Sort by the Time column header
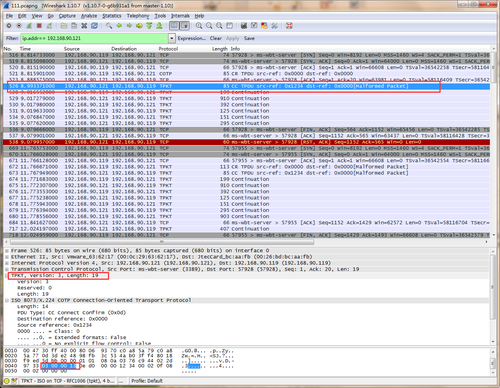 [25, 49]
